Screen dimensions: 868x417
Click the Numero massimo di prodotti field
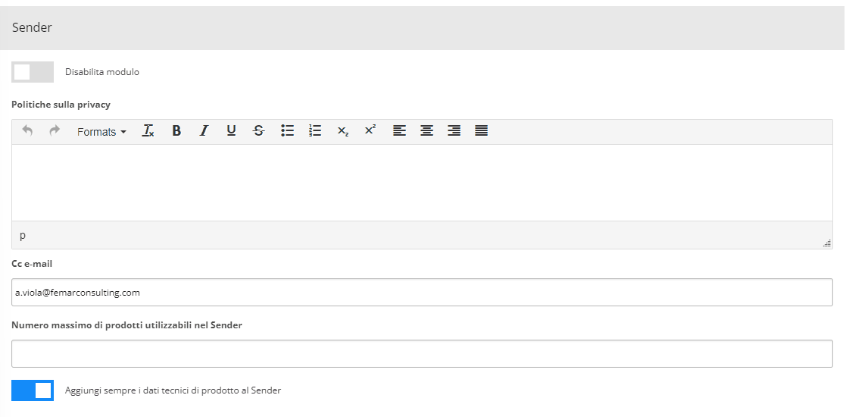click(422, 354)
